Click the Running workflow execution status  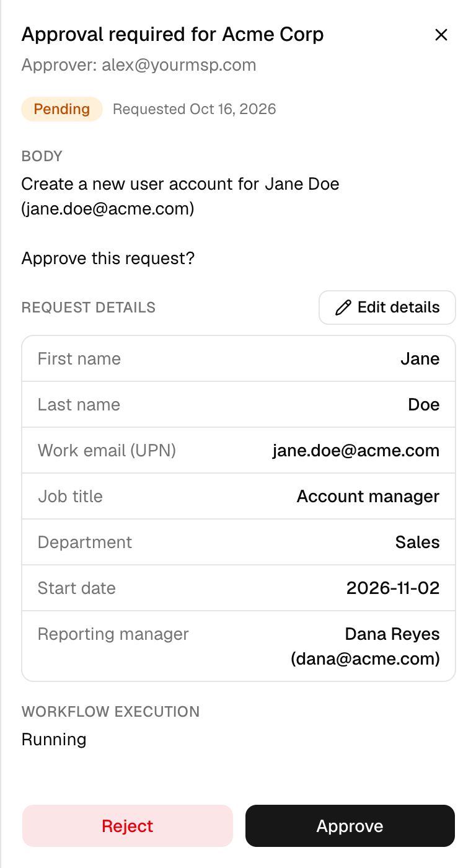click(x=54, y=740)
